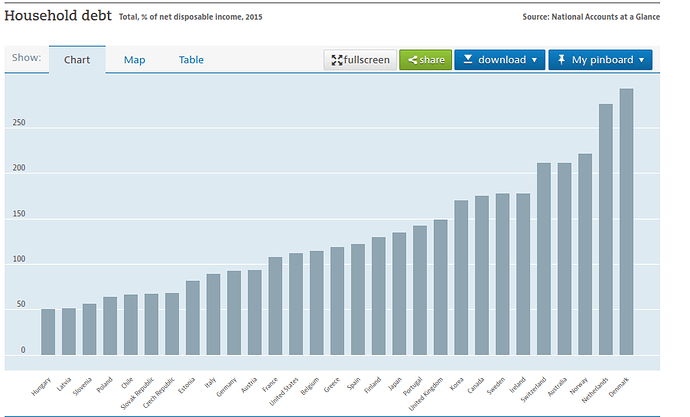690x417 pixels.
Task: Select the Korea bar in chart
Action: [461, 277]
